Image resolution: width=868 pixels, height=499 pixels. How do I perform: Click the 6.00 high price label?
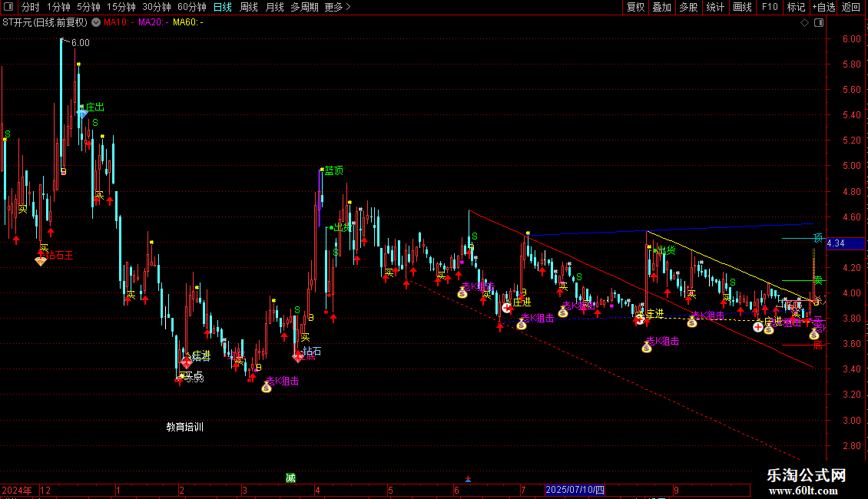80,42
